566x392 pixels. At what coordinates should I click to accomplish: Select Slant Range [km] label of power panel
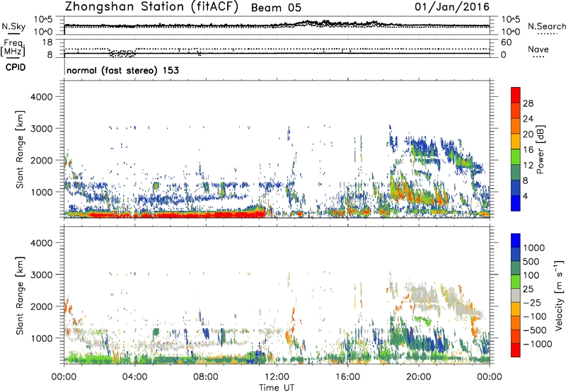click(20, 150)
